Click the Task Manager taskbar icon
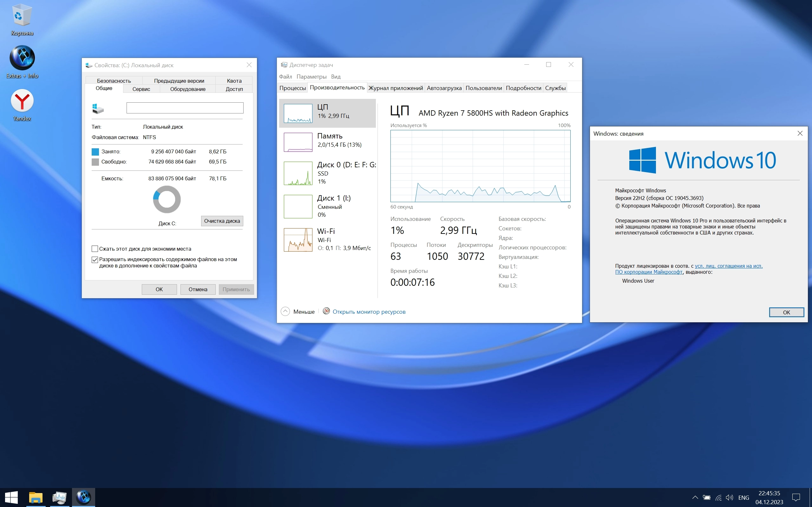Screen dimensions: 812x507 [x=59, y=497]
